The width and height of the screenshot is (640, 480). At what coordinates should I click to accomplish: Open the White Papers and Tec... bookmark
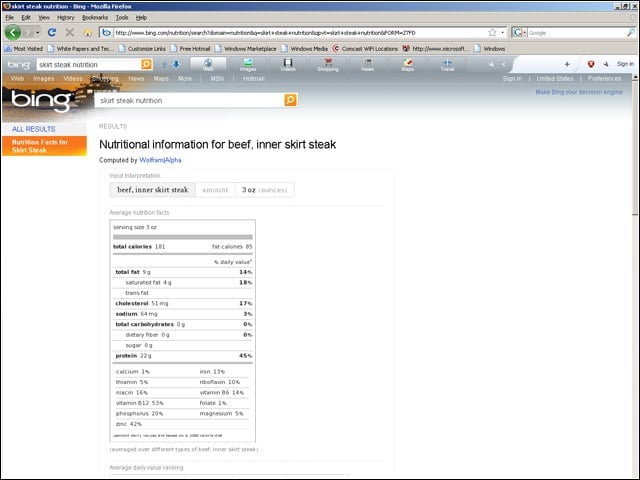click(x=81, y=49)
